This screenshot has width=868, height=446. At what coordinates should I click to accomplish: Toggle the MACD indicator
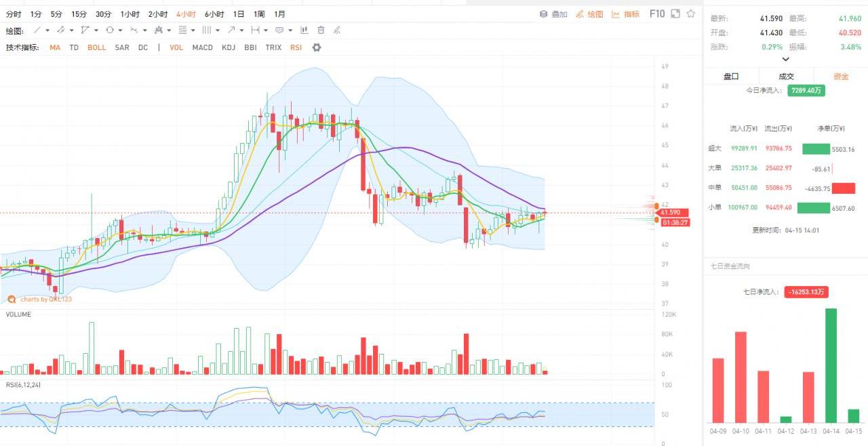point(202,47)
